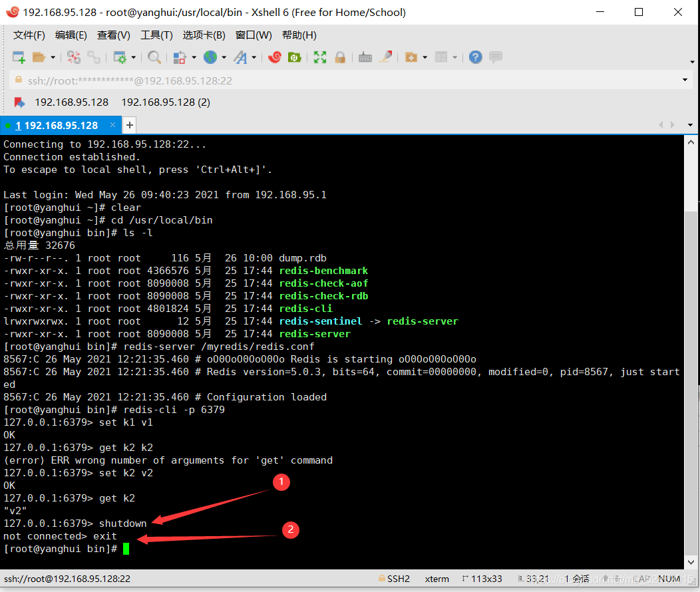The image size is (700, 592).
Task: Click the highlight marker icon
Action: tap(385, 57)
